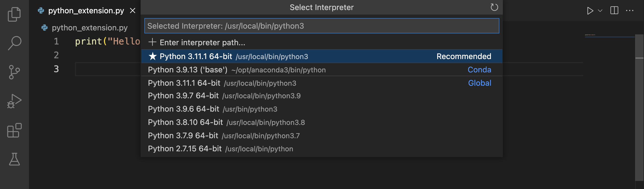Open the Search view icon

tap(14, 43)
